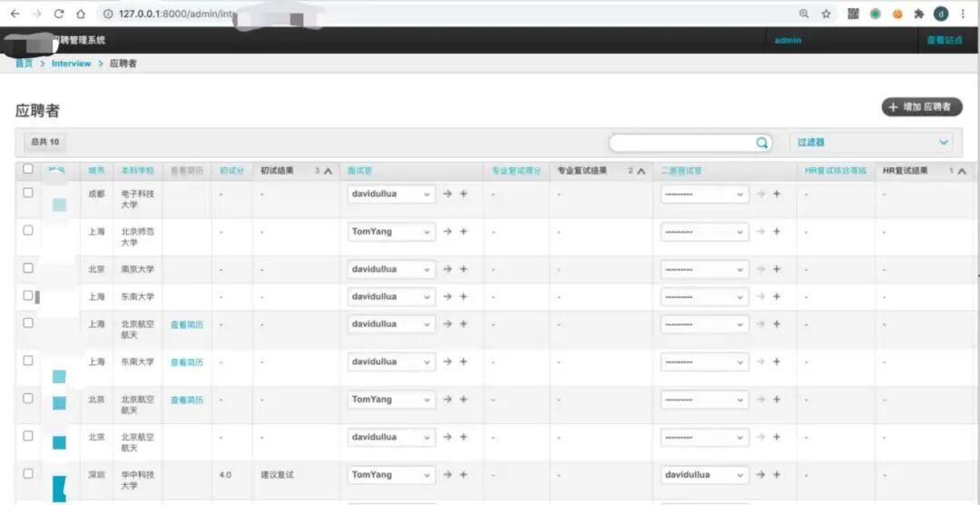Image resolution: width=980 pixels, height=505 pixels.
Task: Go back in browser history
Action: 15,13
